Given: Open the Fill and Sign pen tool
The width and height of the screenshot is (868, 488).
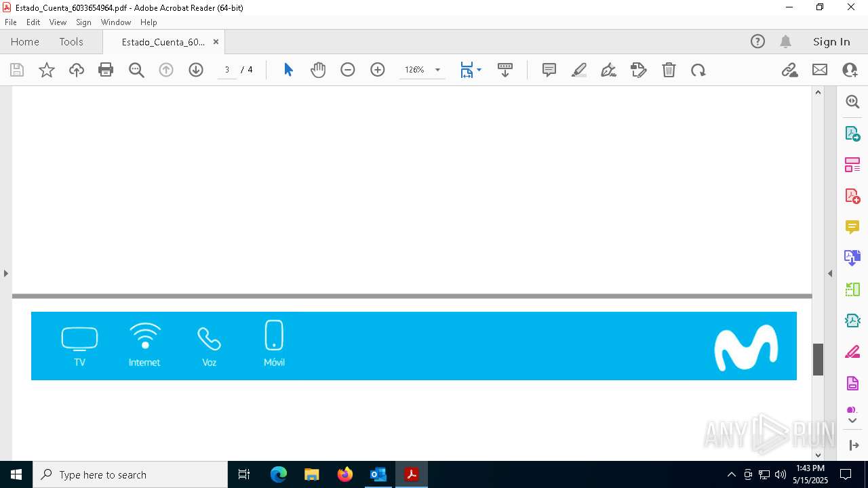Looking at the screenshot, I should pyautogui.click(x=609, y=70).
